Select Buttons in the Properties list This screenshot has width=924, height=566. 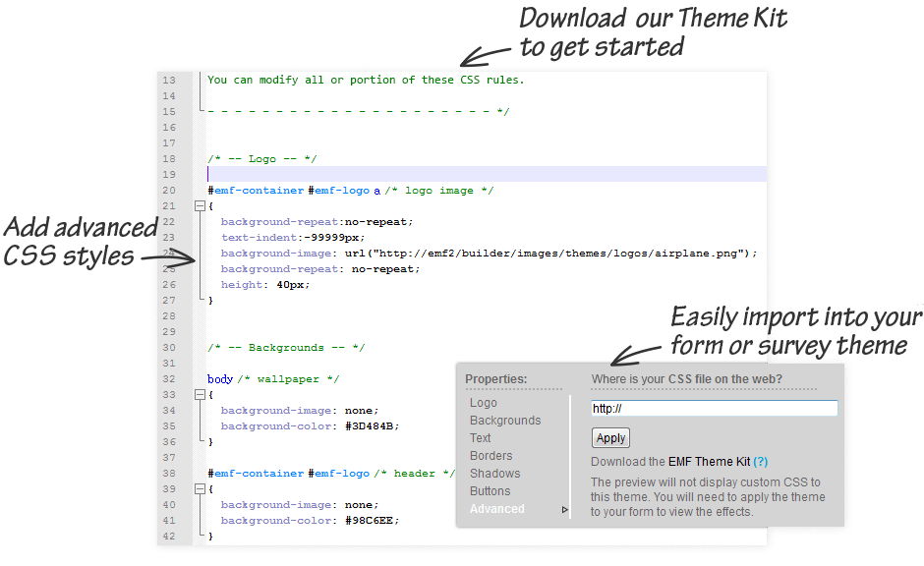[491, 491]
